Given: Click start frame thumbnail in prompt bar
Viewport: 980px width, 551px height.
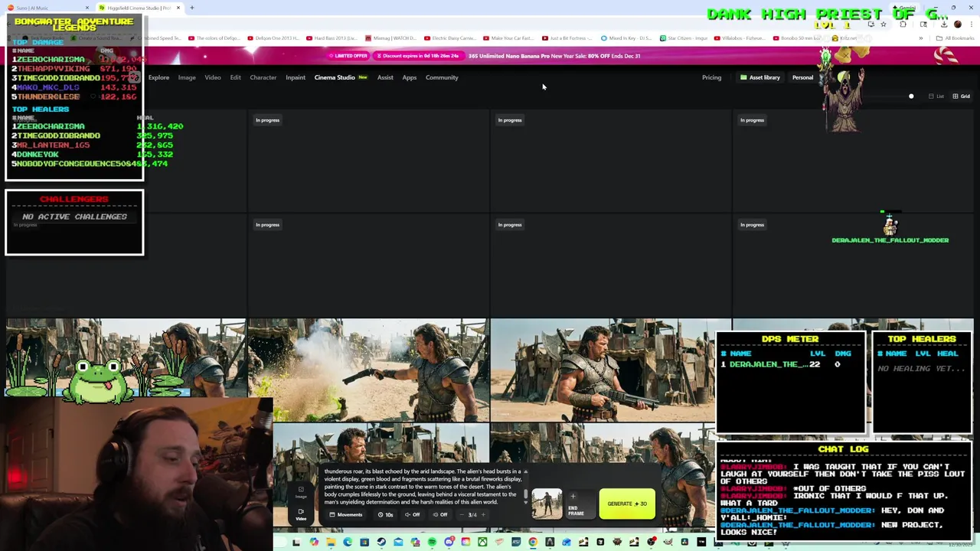Looking at the screenshot, I should (547, 504).
